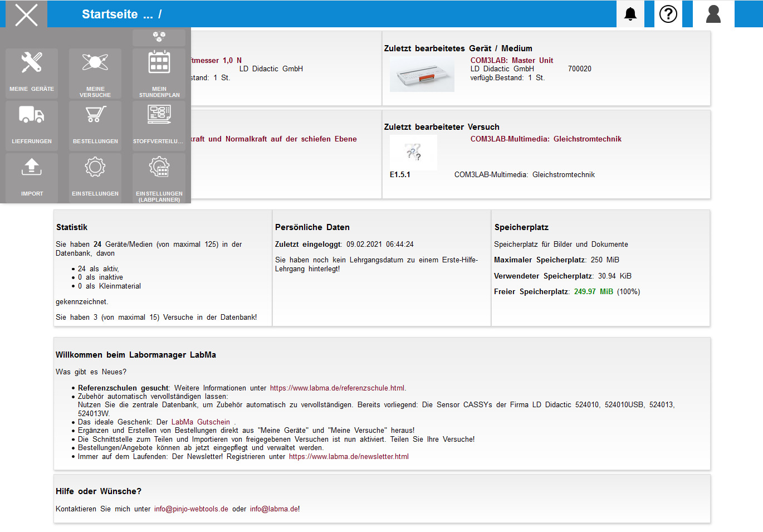Open the help question mark icon
The width and height of the screenshot is (763, 532).
pyautogui.click(x=668, y=14)
